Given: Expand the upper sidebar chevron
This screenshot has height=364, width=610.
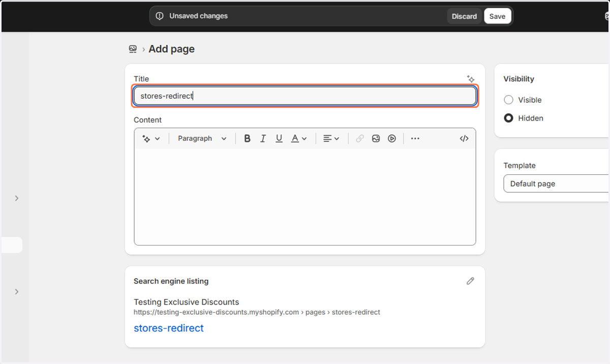Looking at the screenshot, I should coord(17,198).
